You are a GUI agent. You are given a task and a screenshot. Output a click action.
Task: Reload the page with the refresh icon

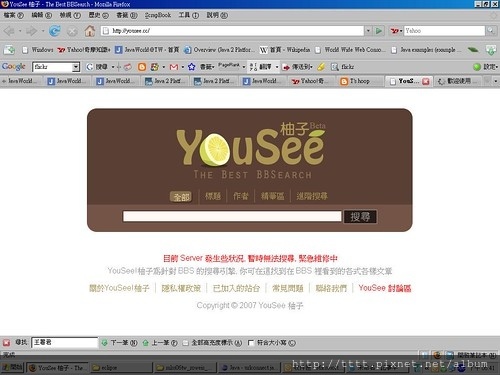pos(55,31)
